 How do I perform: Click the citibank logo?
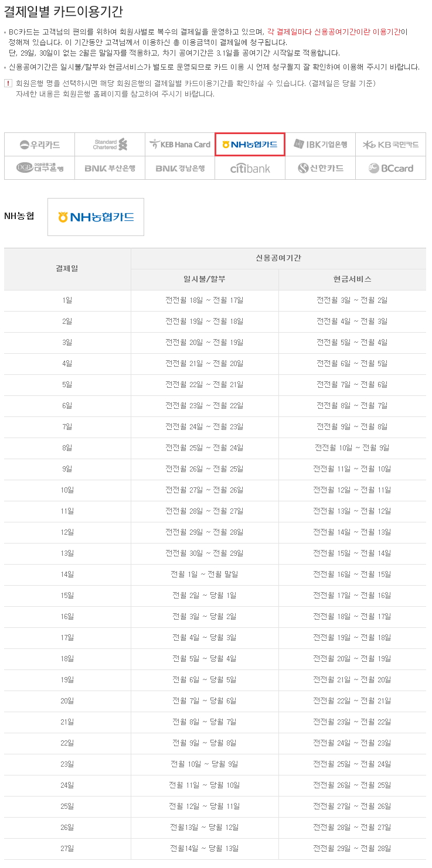250,168
